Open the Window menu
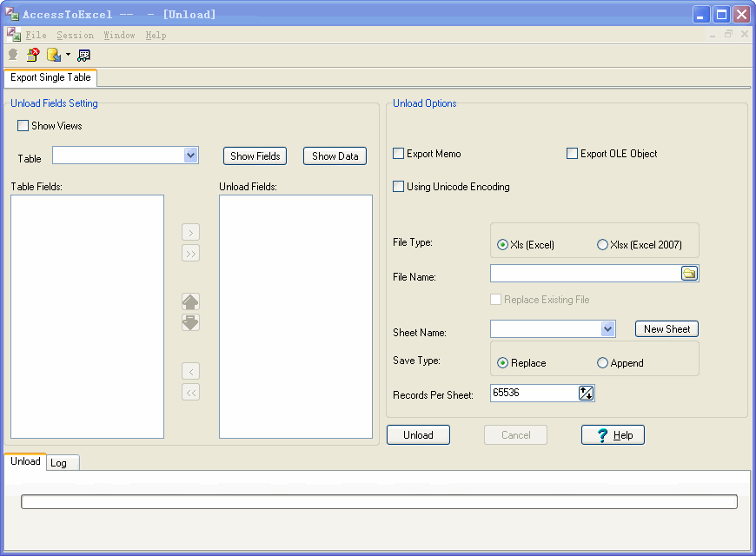Viewport: 756px width, 556px height. [x=119, y=36]
